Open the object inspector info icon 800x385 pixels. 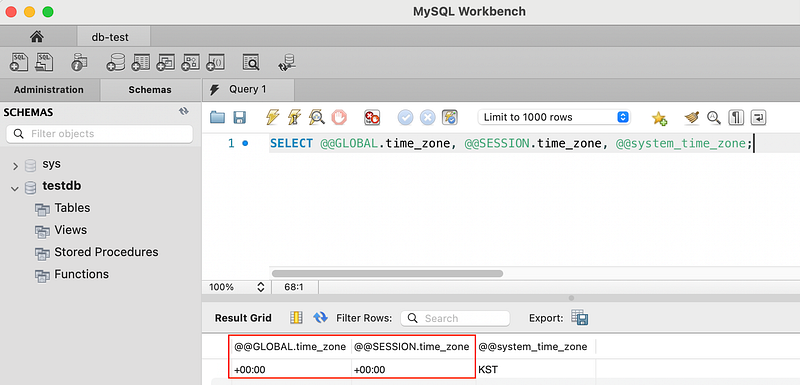[x=79, y=62]
